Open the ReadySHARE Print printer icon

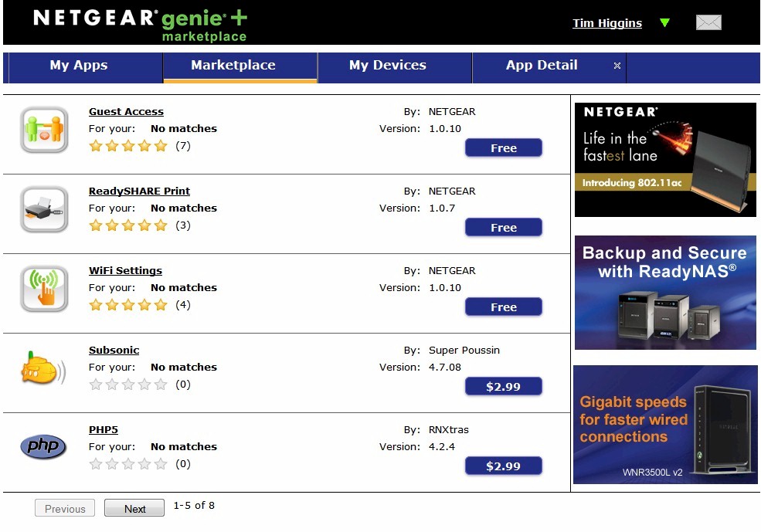[44, 209]
